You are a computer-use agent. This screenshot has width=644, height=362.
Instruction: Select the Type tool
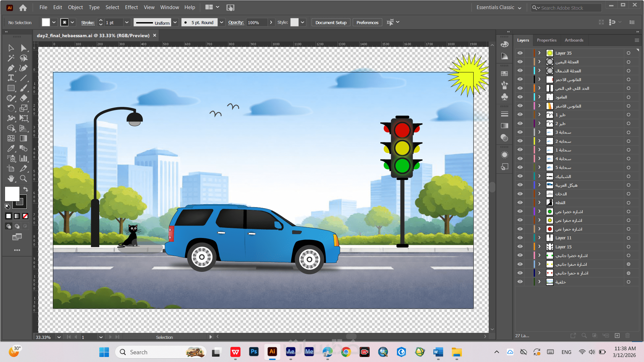pos(11,78)
